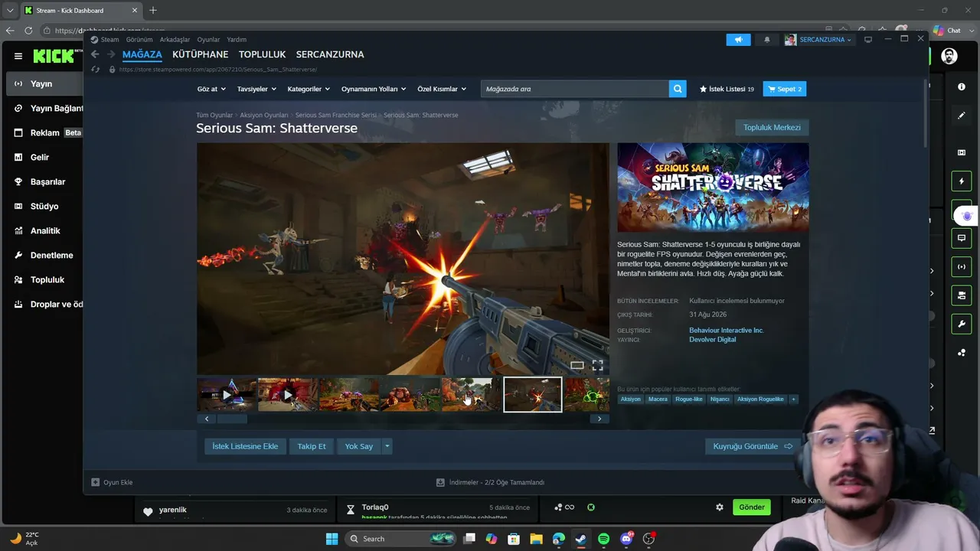The image size is (980, 551).
Task: Go back in Steam store navigation
Action: pyautogui.click(x=95, y=54)
